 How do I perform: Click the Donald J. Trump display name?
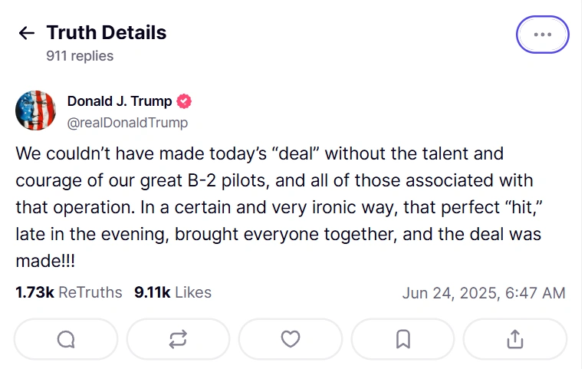click(x=120, y=101)
